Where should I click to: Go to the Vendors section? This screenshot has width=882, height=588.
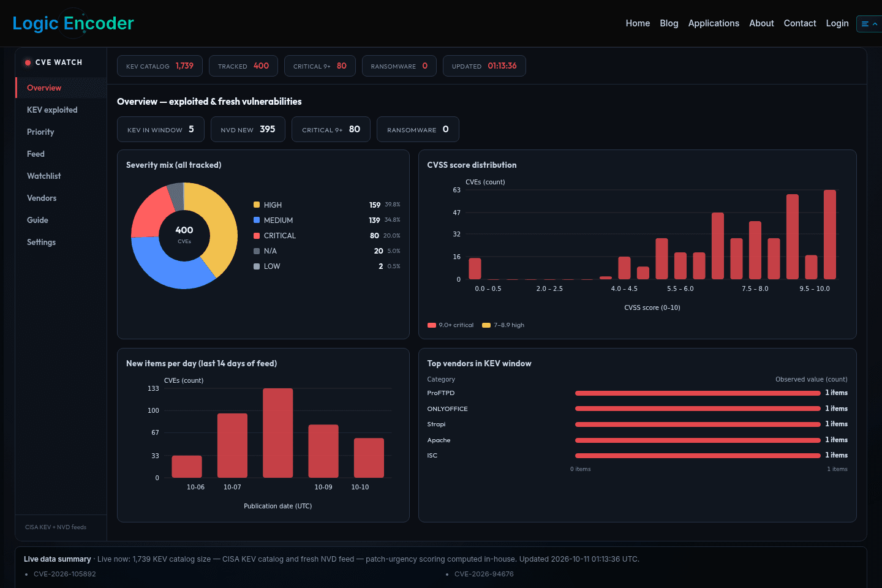pos(61,198)
